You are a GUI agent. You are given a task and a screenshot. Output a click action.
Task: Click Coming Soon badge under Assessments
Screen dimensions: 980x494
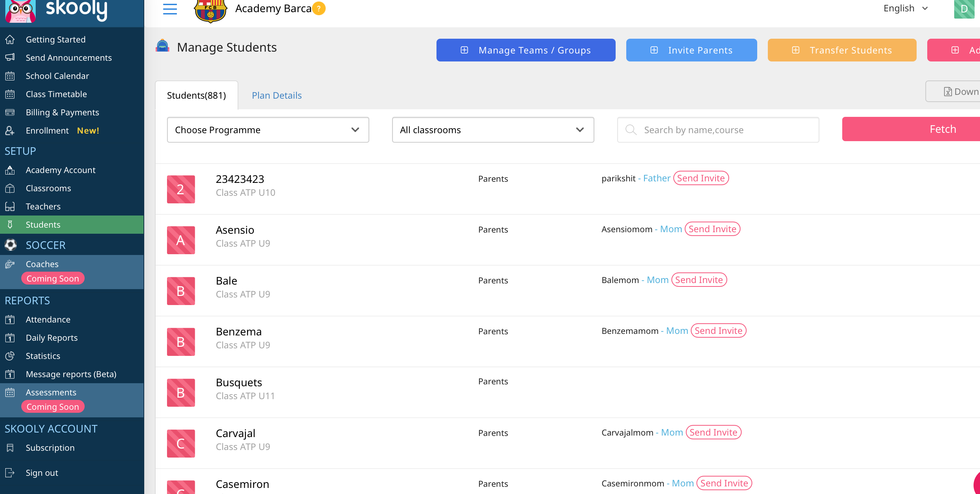(53, 406)
